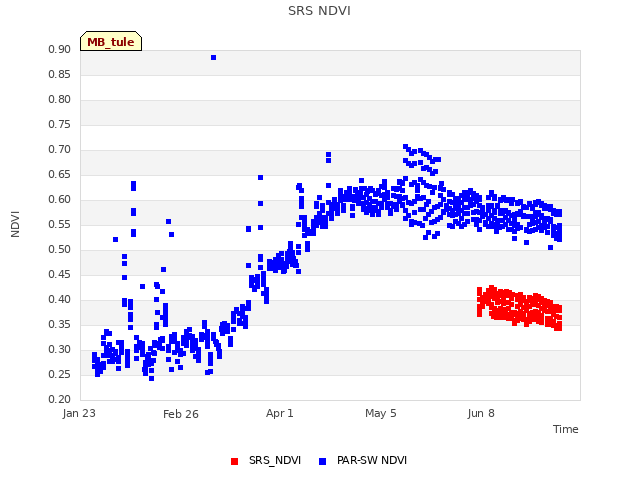Click the 0.45 y-axis tick label

pyautogui.click(x=59, y=274)
